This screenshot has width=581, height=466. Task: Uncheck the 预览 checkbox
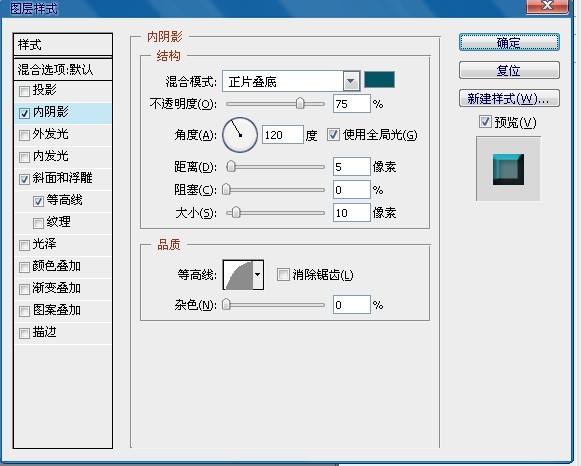485,122
